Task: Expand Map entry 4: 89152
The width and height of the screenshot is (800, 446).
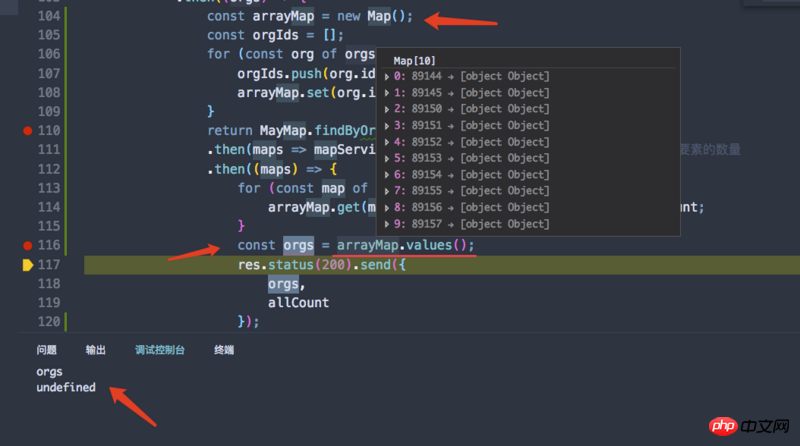Action: click(x=387, y=142)
